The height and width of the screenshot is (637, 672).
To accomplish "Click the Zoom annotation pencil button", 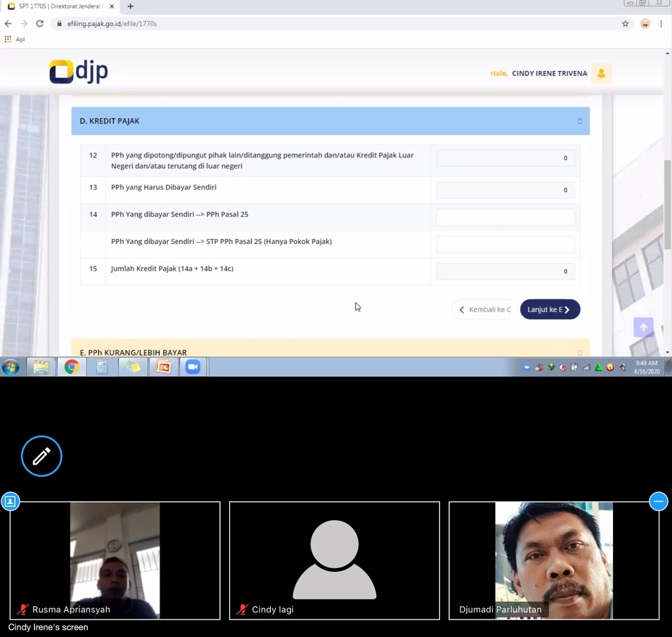I will pos(41,456).
